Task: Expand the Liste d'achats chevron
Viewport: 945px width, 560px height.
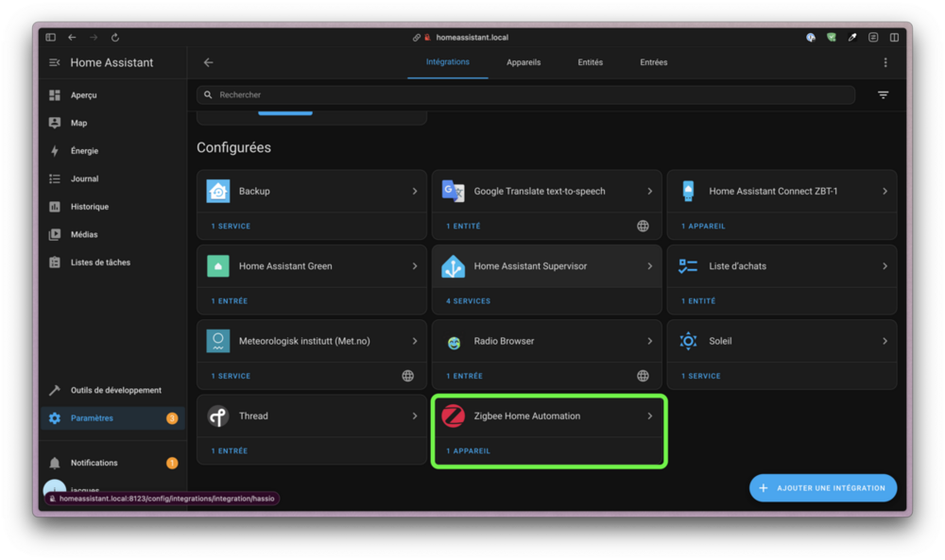Action: click(x=885, y=266)
